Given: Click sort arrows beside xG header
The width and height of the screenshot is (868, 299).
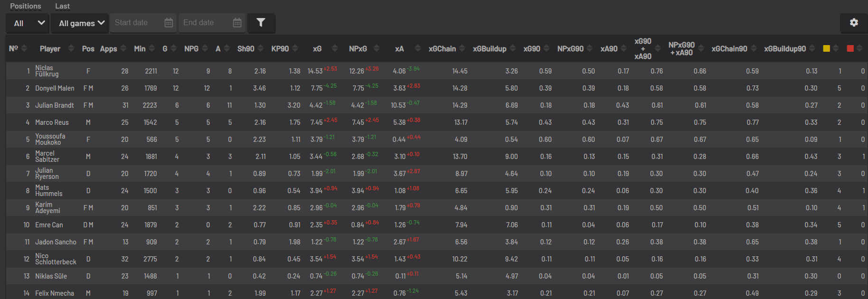Looking at the screenshot, I should [x=335, y=48].
